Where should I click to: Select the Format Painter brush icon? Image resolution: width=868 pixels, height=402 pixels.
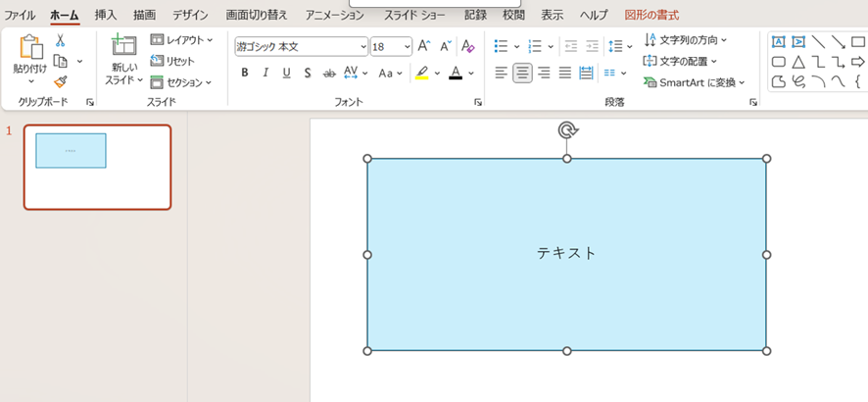[60, 82]
